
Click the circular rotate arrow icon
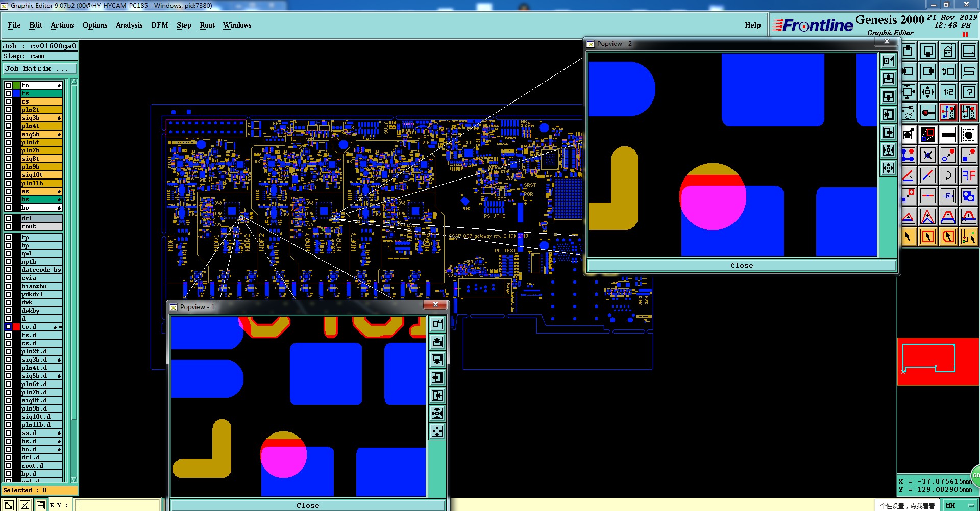(x=948, y=175)
